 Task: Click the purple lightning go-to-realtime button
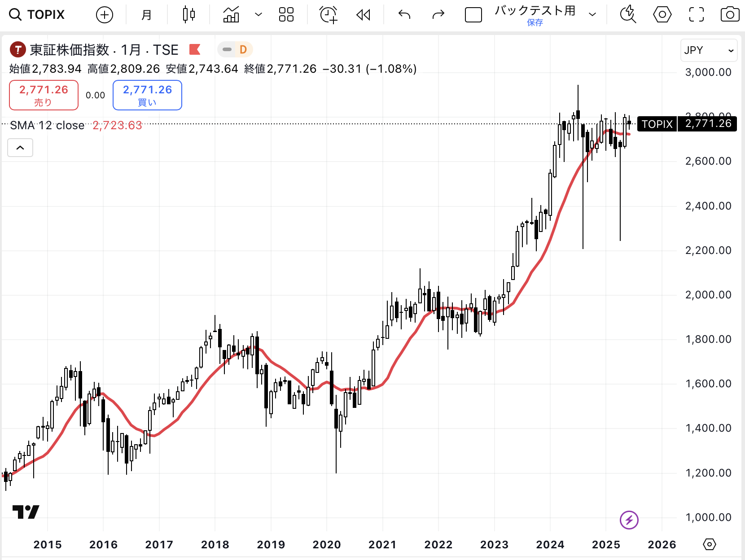(629, 520)
